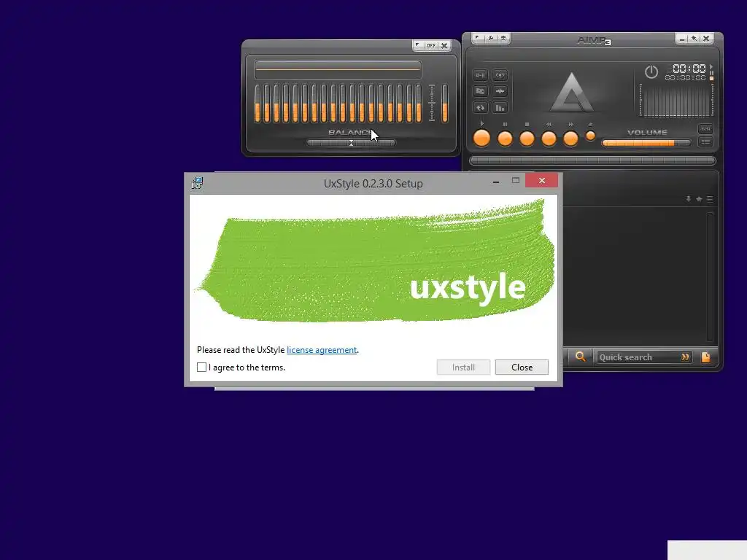Click the Install button in UxStyle Setup
The width and height of the screenshot is (747, 560).
click(x=463, y=367)
